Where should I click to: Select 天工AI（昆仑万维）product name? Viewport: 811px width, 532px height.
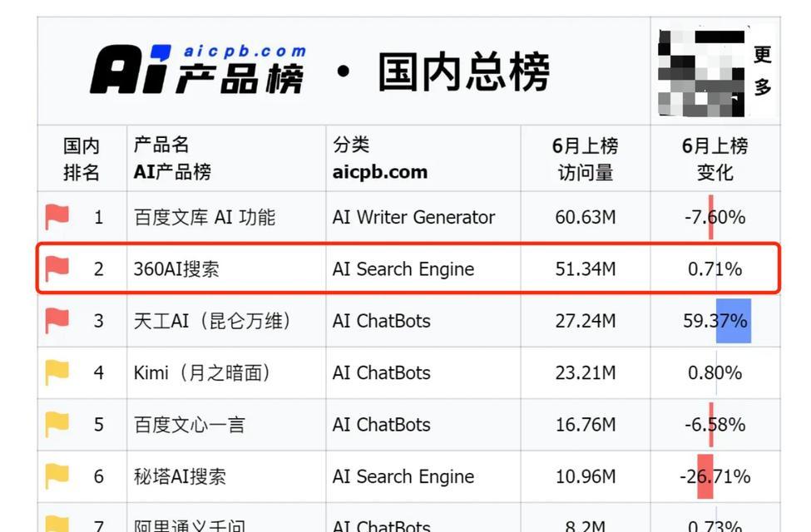tap(213, 321)
